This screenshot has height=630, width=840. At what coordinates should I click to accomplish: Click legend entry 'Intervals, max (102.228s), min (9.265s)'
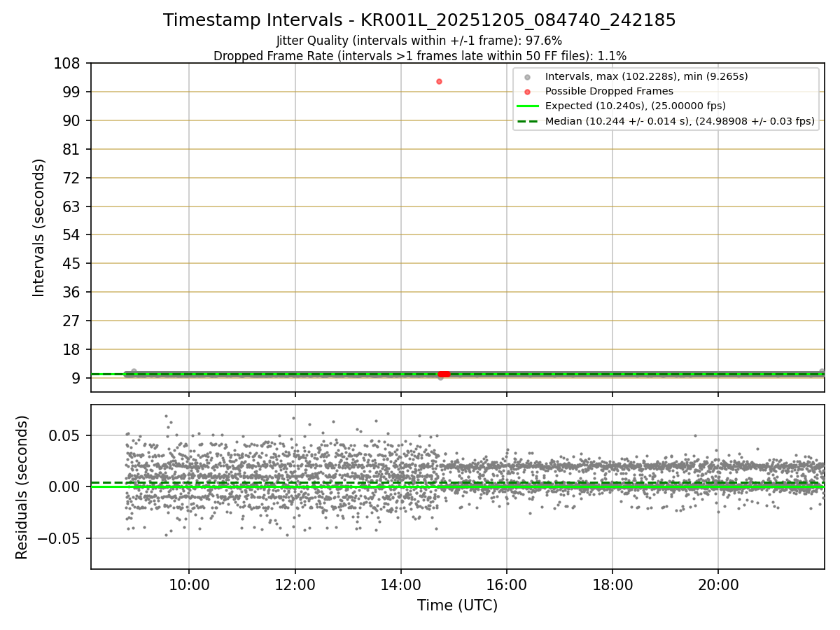pyautogui.click(x=647, y=76)
